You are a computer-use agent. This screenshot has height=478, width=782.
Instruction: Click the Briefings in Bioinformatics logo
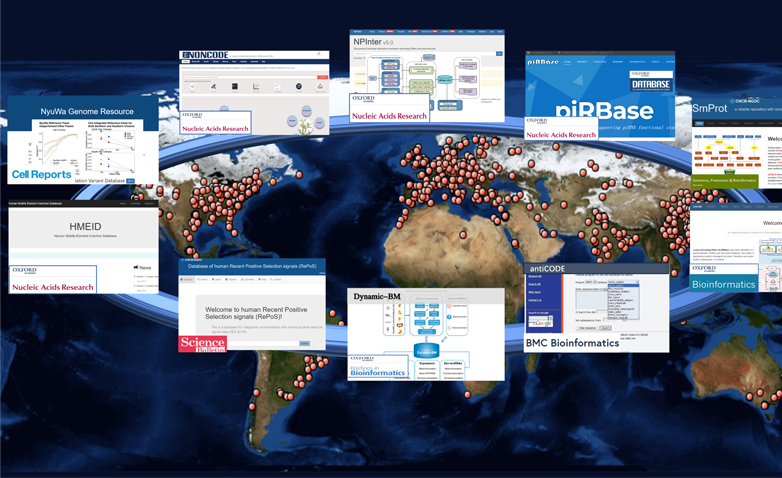coord(379,366)
